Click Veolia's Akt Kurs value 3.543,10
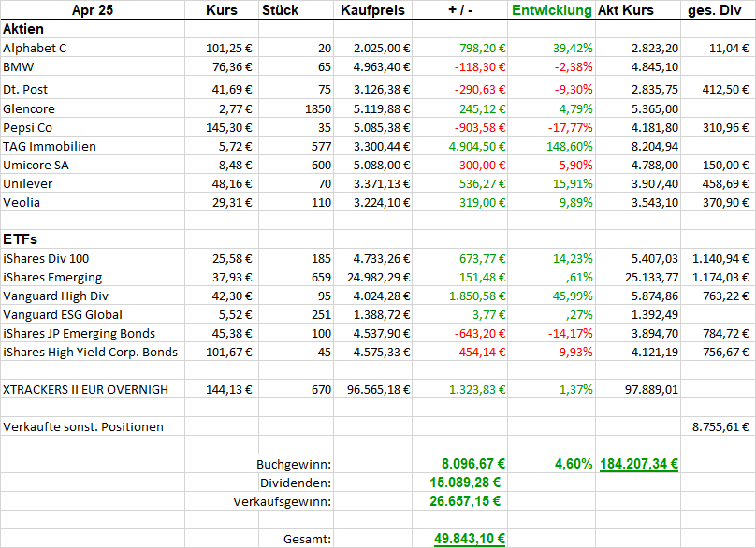The image size is (756, 548). tap(654, 202)
